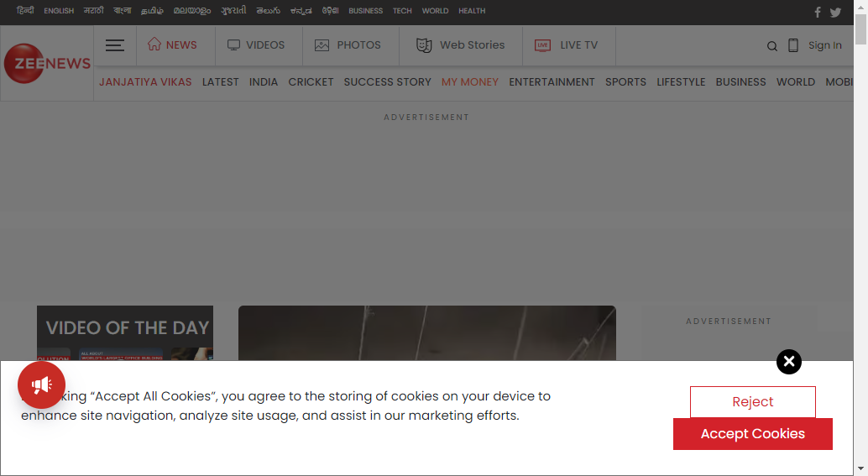Switch to Bengali language edition
This screenshot has height=476, width=868.
tap(123, 11)
